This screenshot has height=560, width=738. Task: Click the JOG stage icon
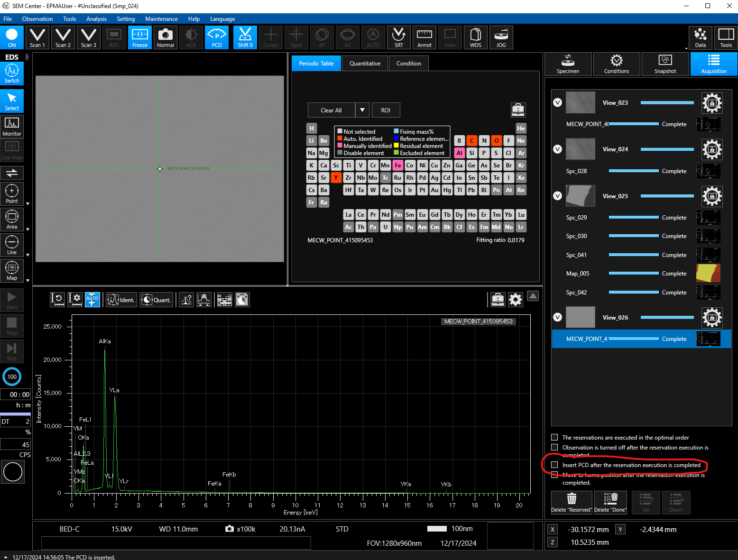(501, 37)
